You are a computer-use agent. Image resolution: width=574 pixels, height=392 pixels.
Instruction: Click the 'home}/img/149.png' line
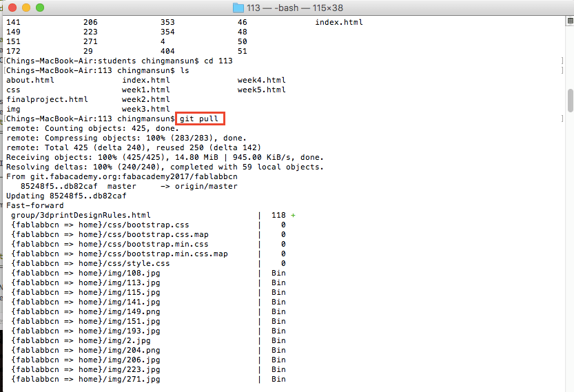click(x=85, y=311)
